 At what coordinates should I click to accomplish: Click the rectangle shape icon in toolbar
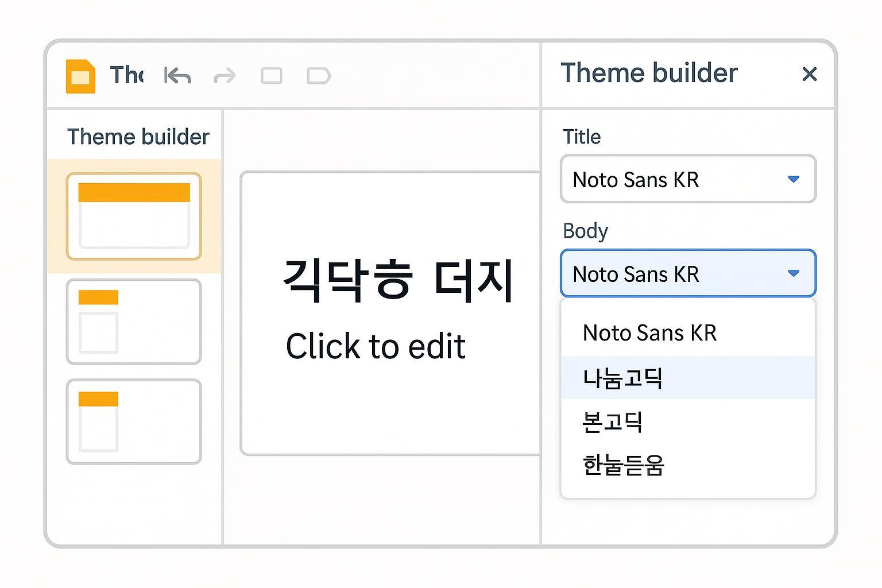point(272,76)
